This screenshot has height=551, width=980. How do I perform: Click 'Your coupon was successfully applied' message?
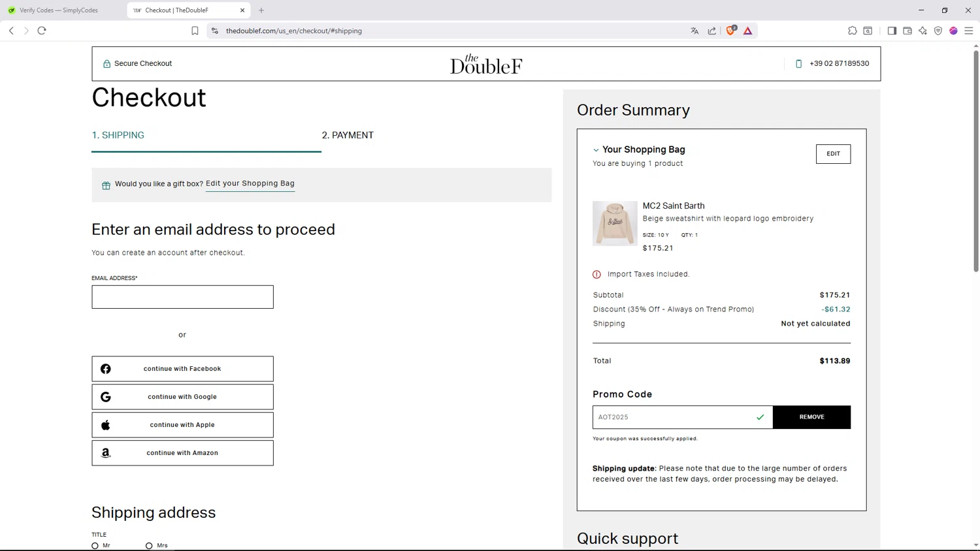click(x=645, y=439)
